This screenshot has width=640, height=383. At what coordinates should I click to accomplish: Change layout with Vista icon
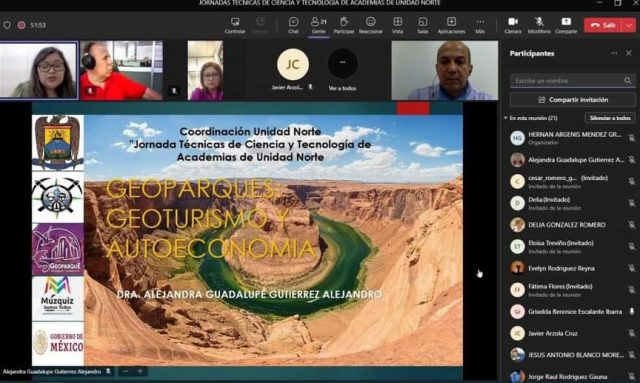click(x=398, y=25)
